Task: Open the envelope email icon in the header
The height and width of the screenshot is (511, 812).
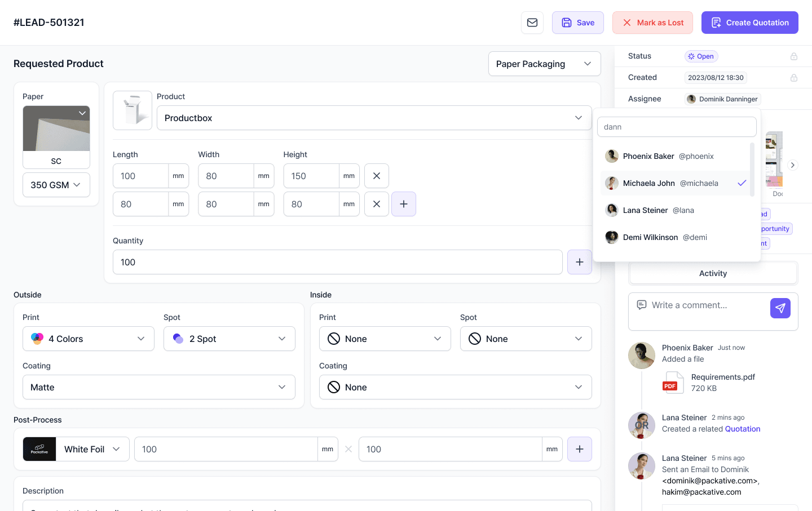Action: (x=532, y=23)
